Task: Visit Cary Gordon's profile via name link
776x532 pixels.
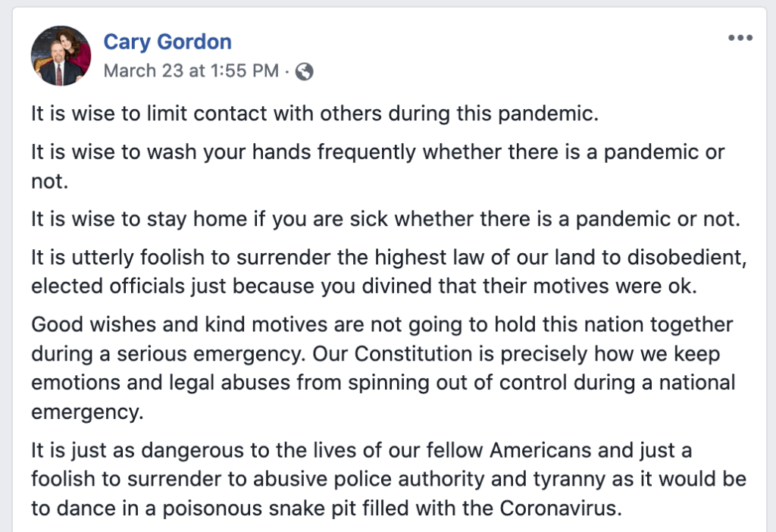Action: pos(167,42)
